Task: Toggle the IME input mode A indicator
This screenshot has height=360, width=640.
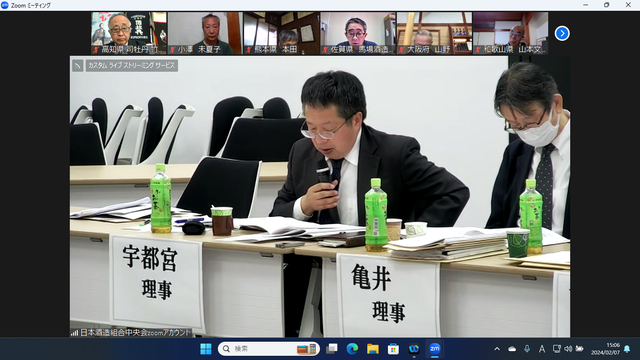Action: coord(542,349)
